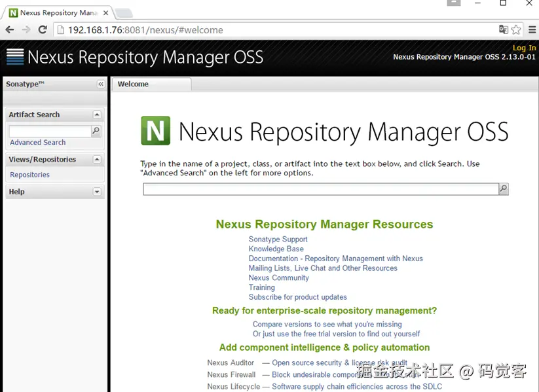Collapse the Sonatype side panel
539x392 pixels.
click(x=101, y=84)
